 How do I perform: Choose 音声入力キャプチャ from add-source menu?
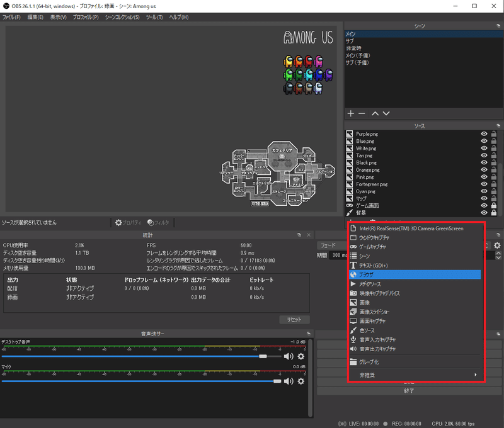tap(415, 340)
